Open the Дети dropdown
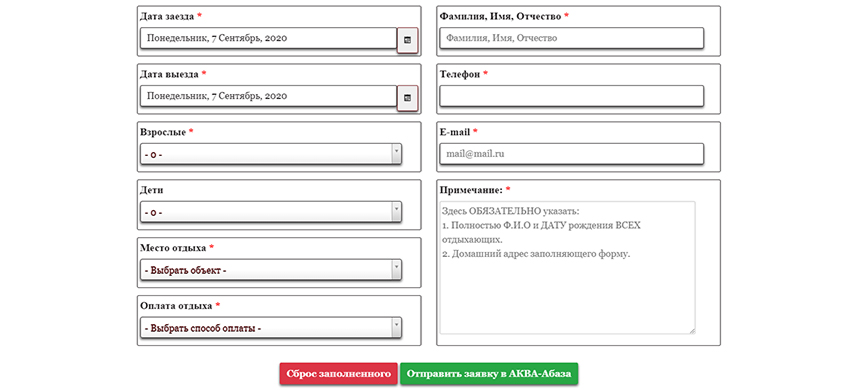The image size is (860, 390). [271, 212]
